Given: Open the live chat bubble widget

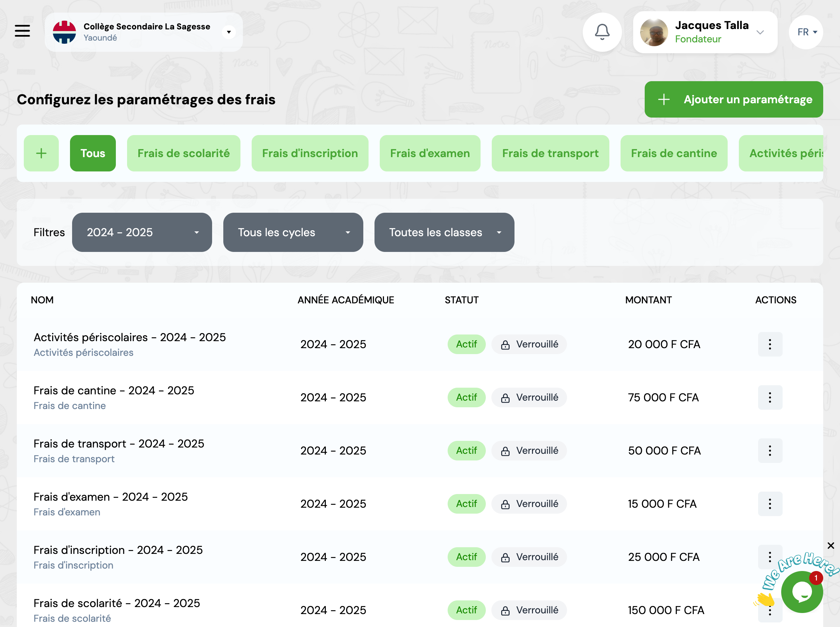Looking at the screenshot, I should pyautogui.click(x=801, y=592).
